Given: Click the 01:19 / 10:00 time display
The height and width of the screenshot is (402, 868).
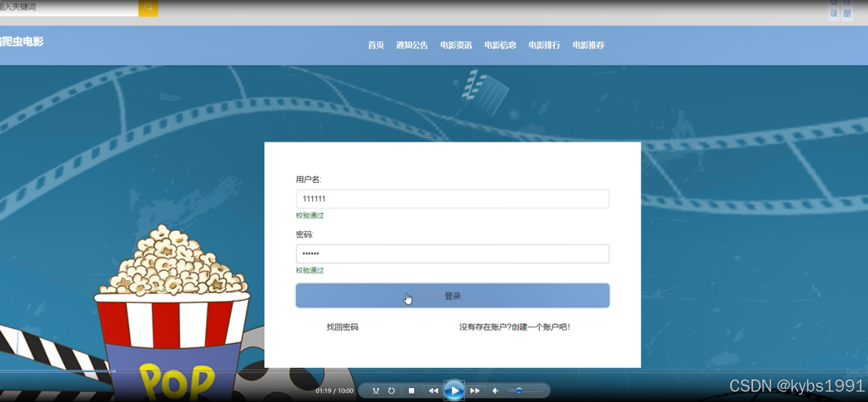Looking at the screenshot, I should pos(334,391).
